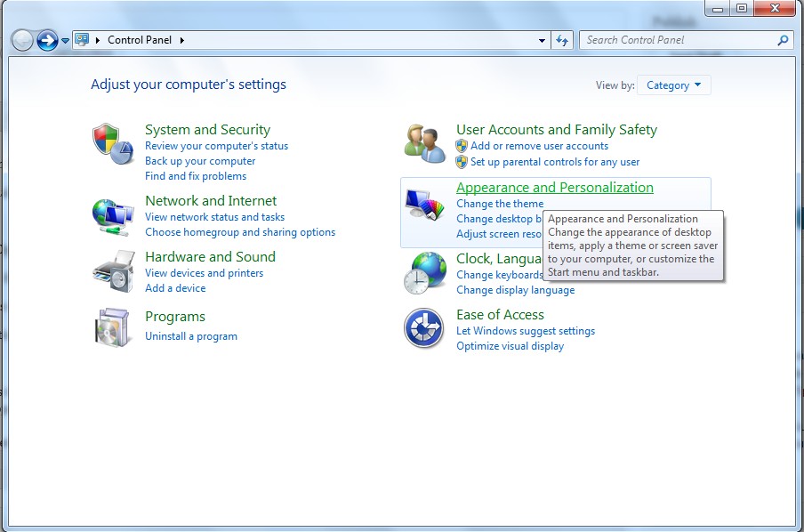Open the Hardware and Sound printer icon
Image resolution: width=804 pixels, height=532 pixels.
(113, 271)
